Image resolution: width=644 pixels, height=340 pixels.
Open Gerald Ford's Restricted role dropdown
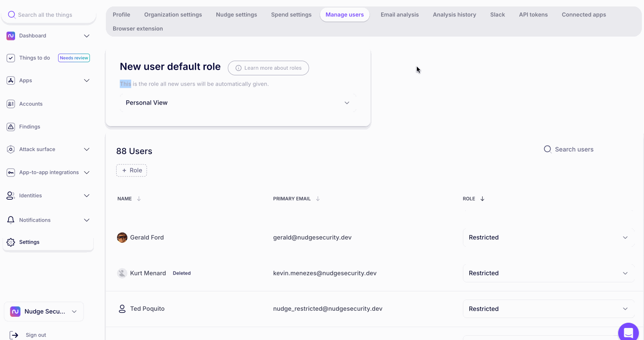coord(548,238)
